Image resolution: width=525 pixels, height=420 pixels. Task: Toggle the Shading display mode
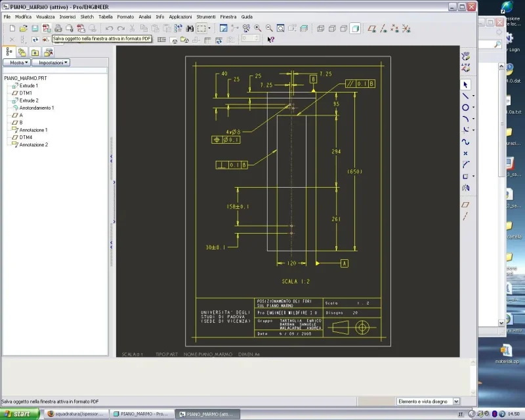355,28
